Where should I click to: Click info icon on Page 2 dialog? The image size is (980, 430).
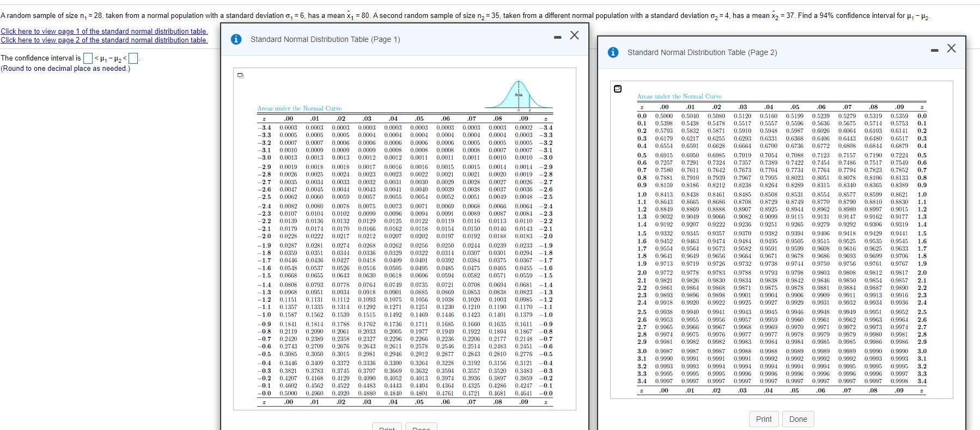point(613,52)
